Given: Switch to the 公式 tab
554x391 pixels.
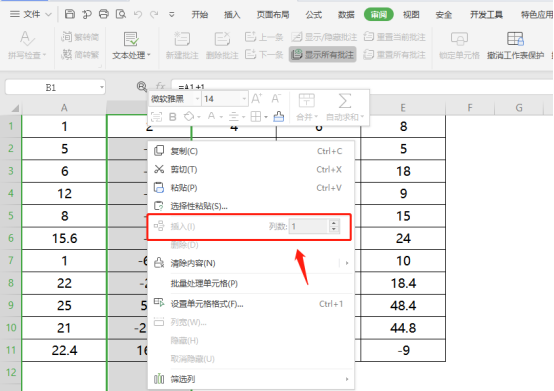Looking at the screenshot, I should 314,14.
